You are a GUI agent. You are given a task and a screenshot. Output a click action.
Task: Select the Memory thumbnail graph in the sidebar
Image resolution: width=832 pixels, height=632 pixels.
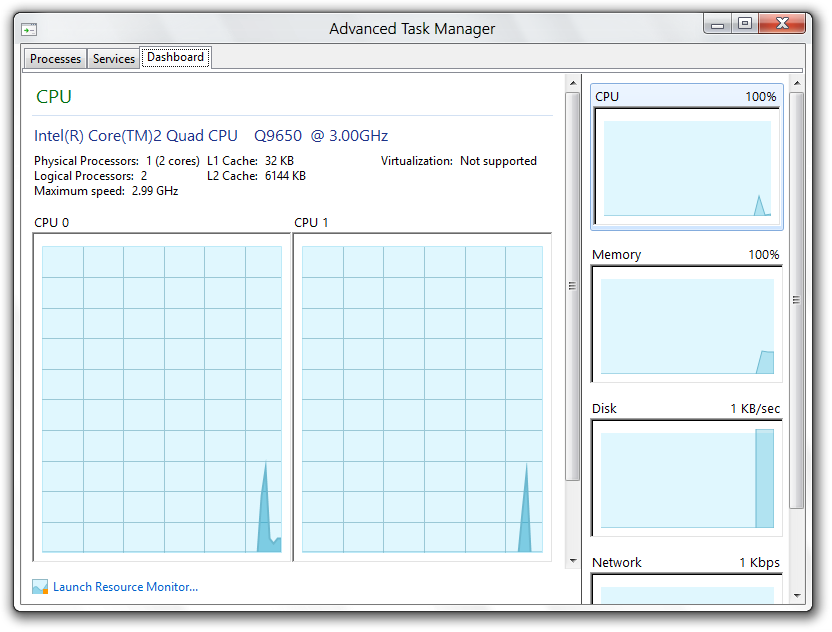point(687,324)
